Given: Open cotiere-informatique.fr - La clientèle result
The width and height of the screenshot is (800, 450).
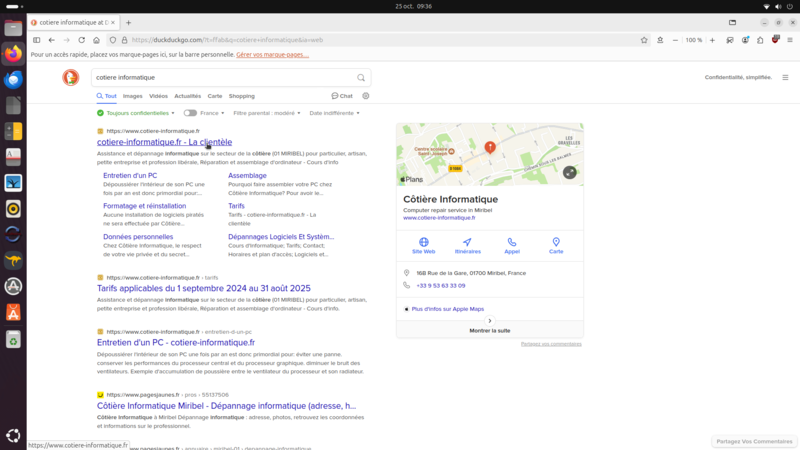Looking at the screenshot, I should 164,142.
